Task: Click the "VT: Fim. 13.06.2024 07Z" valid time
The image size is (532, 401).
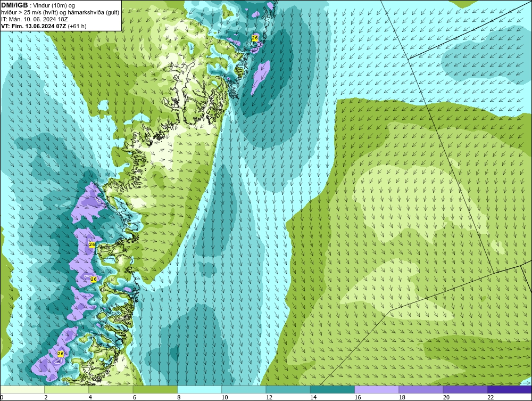Action: 34,26
